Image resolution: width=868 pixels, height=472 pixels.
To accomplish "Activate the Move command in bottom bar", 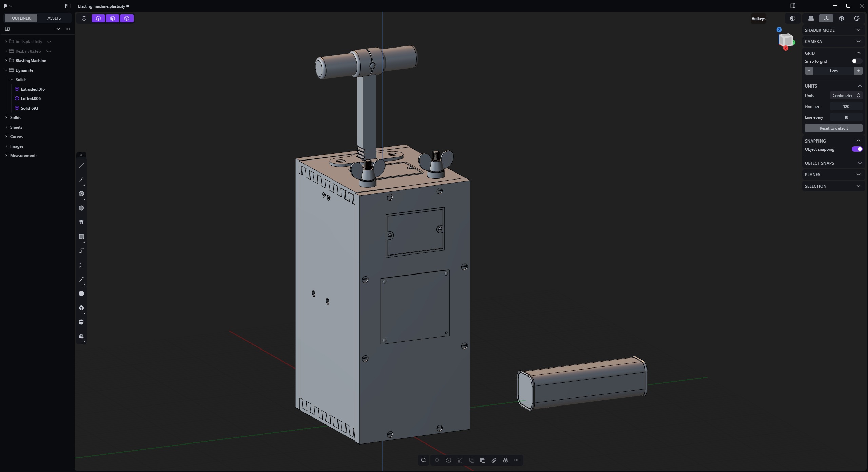I will click(x=437, y=460).
